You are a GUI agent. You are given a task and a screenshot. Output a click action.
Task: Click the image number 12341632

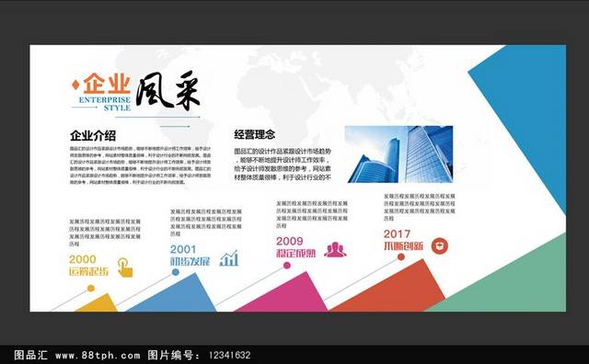coord(229,355)
